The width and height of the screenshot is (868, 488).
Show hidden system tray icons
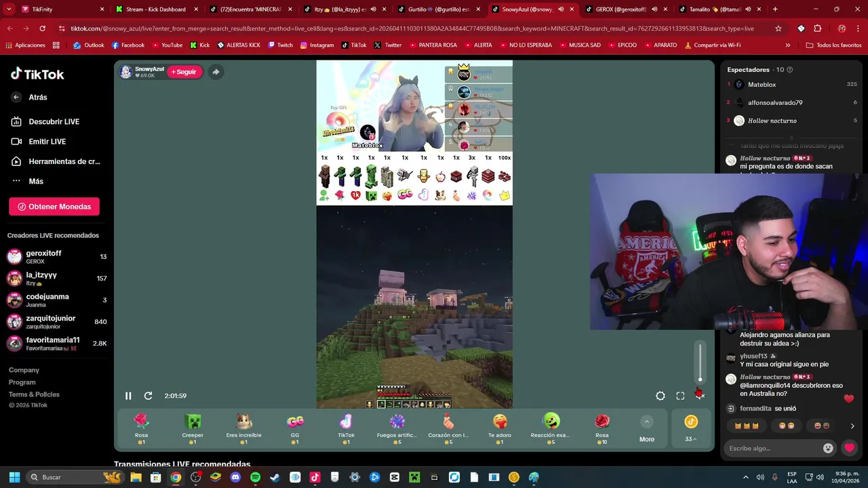pos(746,477)
